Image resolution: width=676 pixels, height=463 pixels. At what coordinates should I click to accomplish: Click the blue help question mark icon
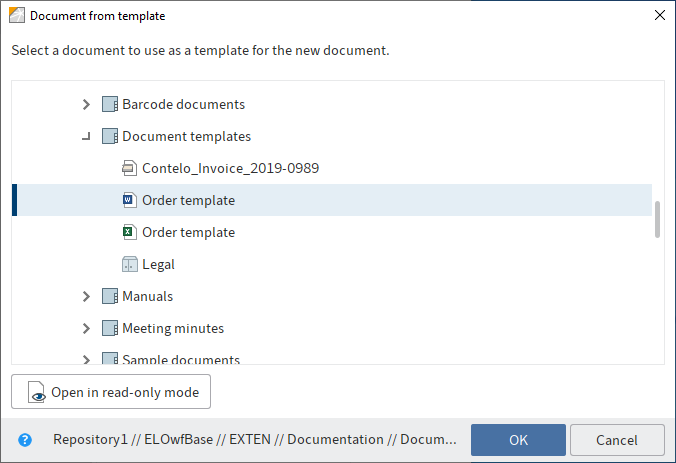25,439
